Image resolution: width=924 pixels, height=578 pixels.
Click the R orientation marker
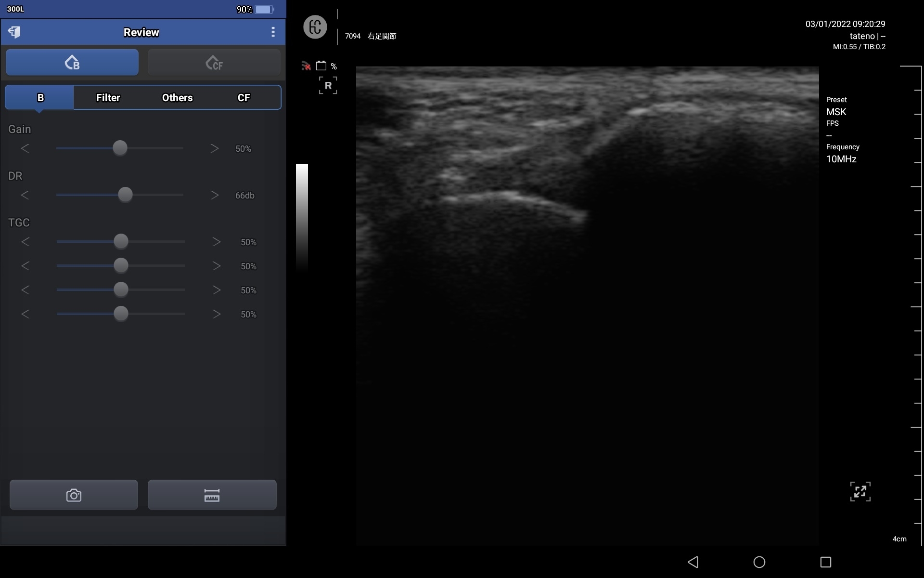328,85
